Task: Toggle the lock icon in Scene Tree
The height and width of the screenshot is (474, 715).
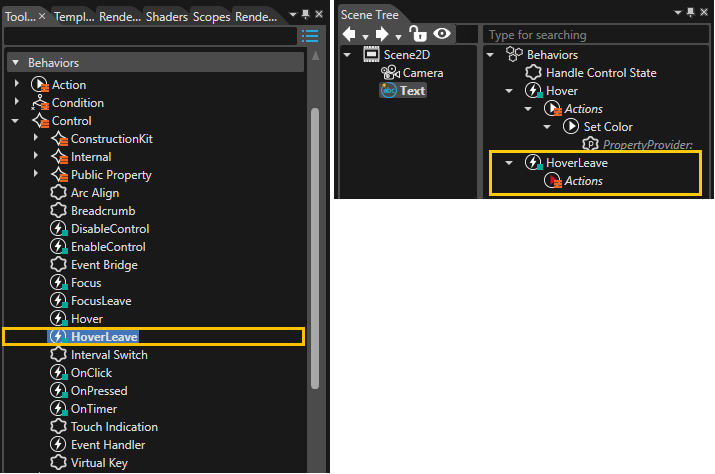Action: (x=417, y=34)
